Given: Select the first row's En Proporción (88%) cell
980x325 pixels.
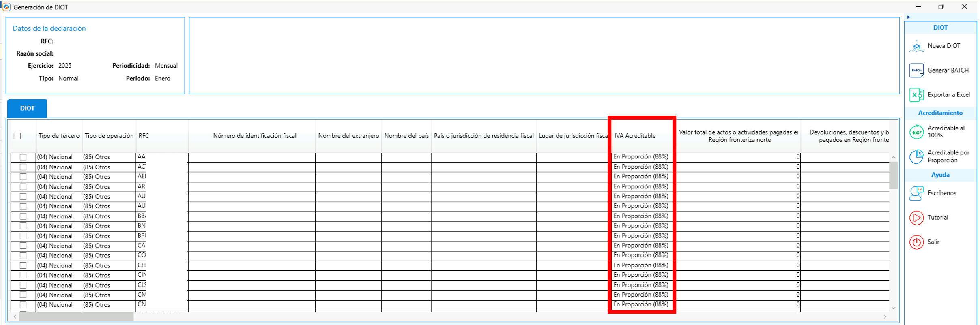Looking at the screenshot, I should coord(640,157).
